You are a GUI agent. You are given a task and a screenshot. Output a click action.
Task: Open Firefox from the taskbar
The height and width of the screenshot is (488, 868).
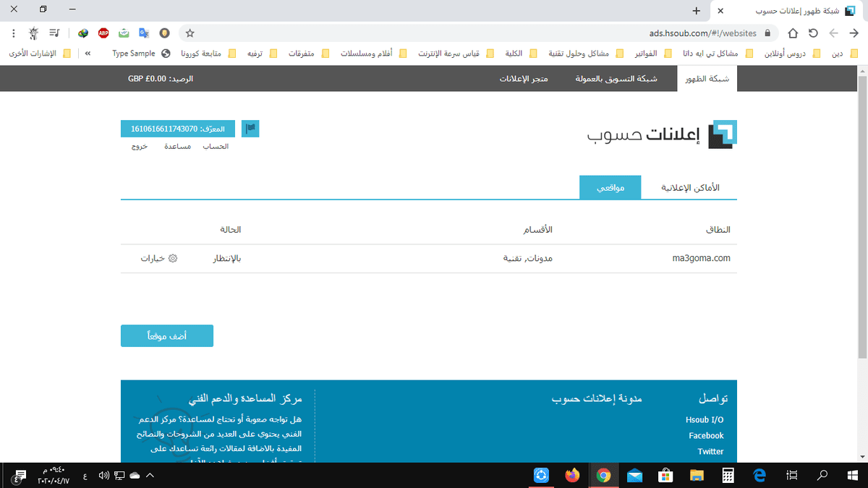573,475
